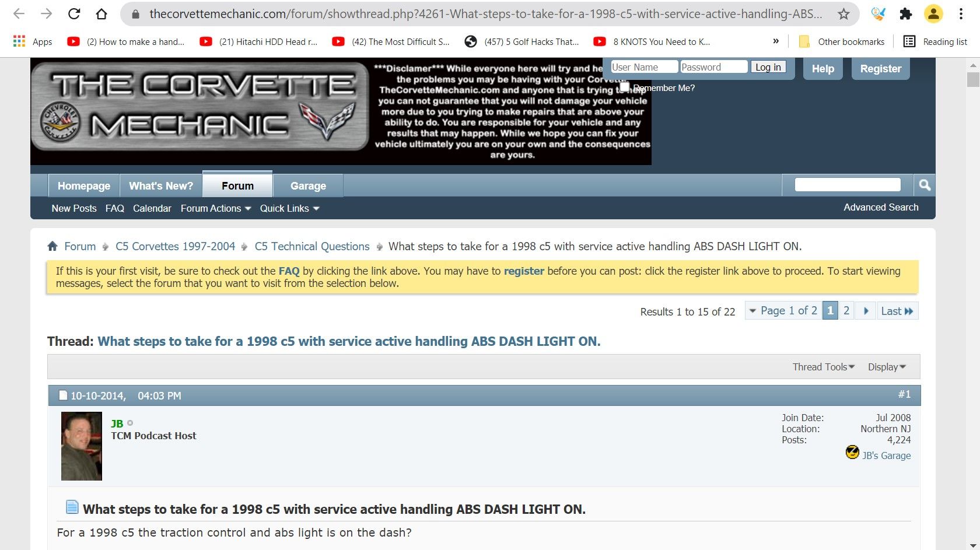980x550 pixels.
Task: Open the Forum Actions dropdown
Action: click(x=215, y=208)
